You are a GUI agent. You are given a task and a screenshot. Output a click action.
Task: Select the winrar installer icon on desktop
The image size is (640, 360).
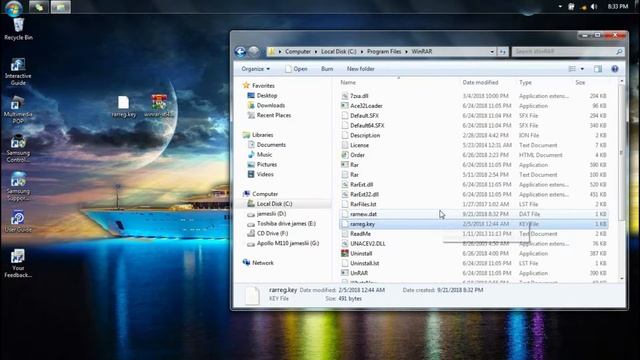(x=159, y=106)
